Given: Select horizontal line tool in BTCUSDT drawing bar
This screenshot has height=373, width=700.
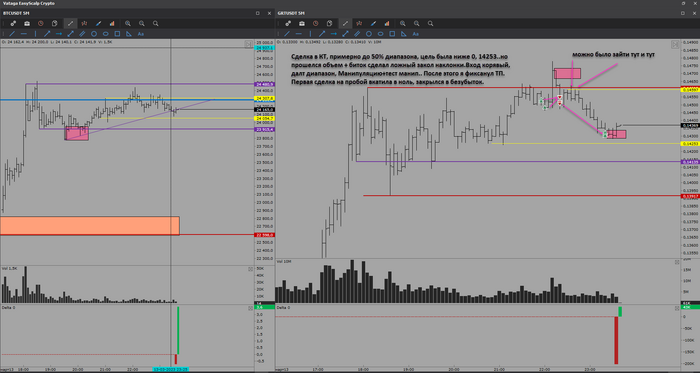Looking at the screenshot, I should click(x=24, y=33).
